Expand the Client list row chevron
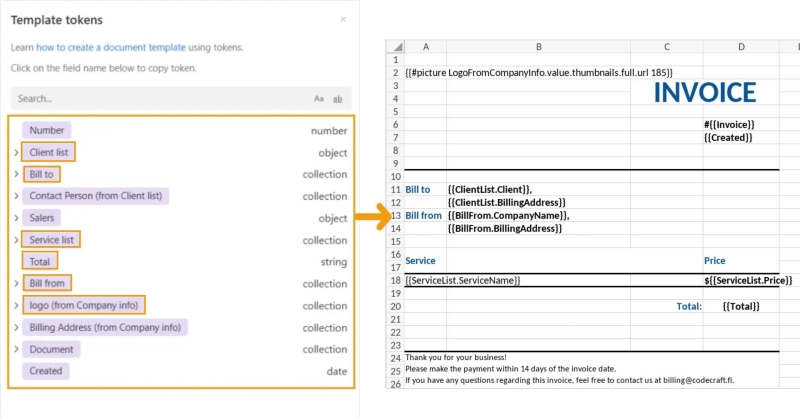 16,152
